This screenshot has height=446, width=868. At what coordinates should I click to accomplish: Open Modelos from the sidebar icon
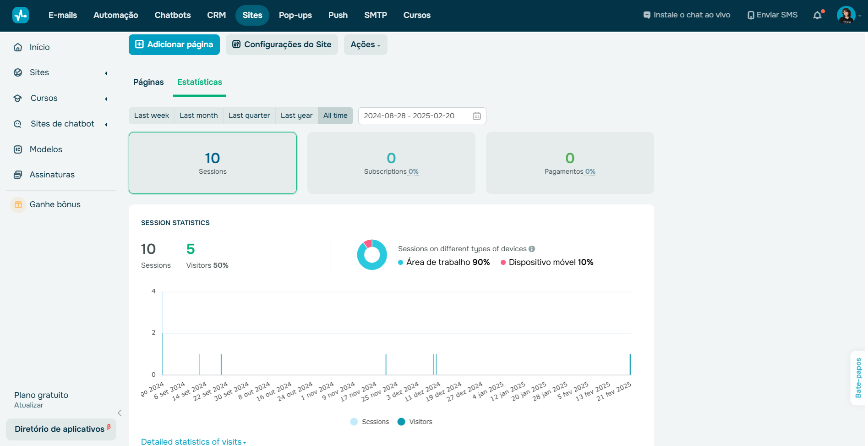tap(17, 149)
